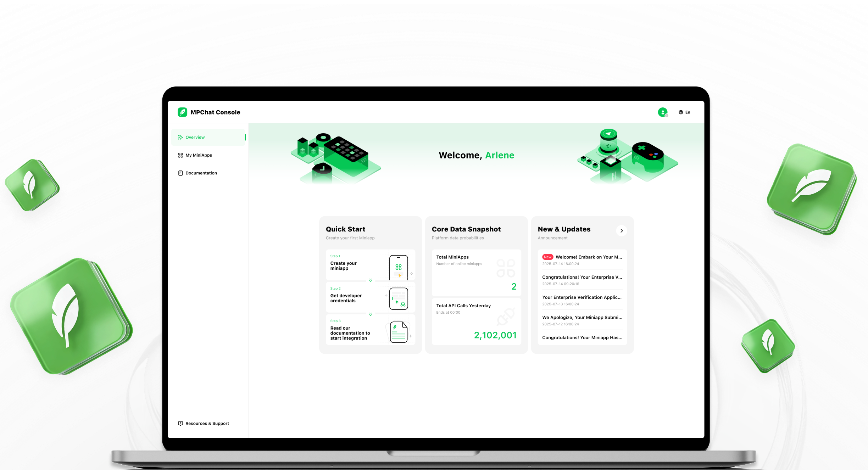Open the 'Welcome! Embark on Your M...' announcement
This screenshot has height=470, width=868.
point(589,257)
